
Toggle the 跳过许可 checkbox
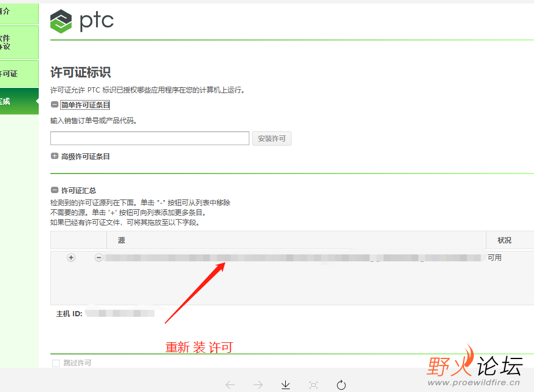56,363
